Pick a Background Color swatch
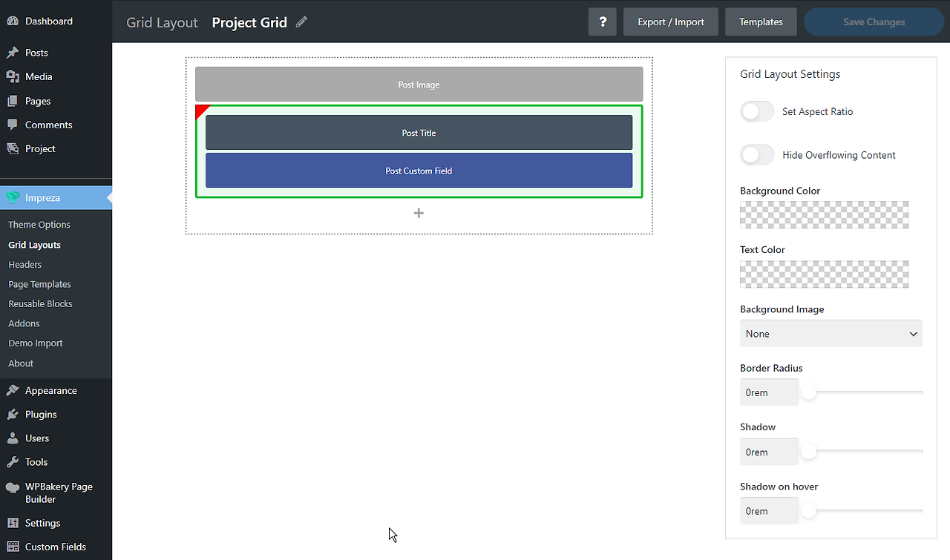Image resolution: width=950 pixels, height=560 pixels. 824,214
